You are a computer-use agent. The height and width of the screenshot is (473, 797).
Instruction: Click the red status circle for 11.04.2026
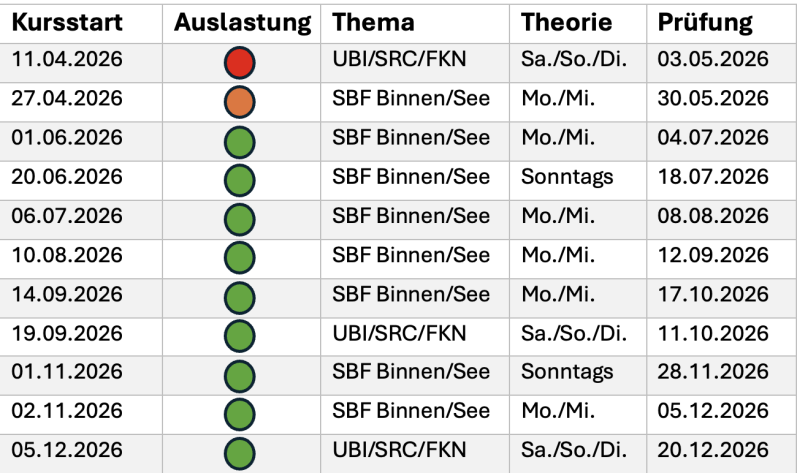coord(240,62)
